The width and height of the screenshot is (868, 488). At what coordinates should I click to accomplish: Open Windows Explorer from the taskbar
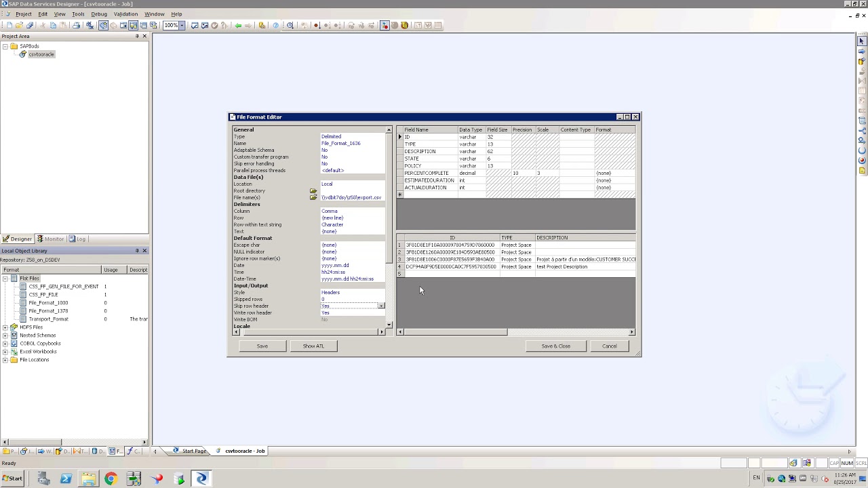pyautogui.click(x=88, y=479)
